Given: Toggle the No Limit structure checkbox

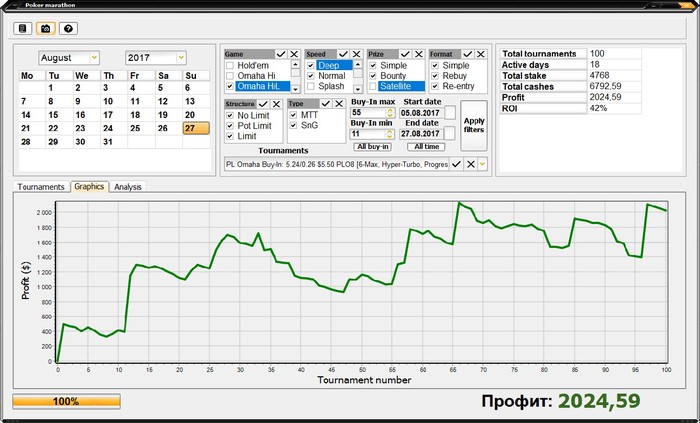Looking at the screenshot, I should tap(230, 116).
